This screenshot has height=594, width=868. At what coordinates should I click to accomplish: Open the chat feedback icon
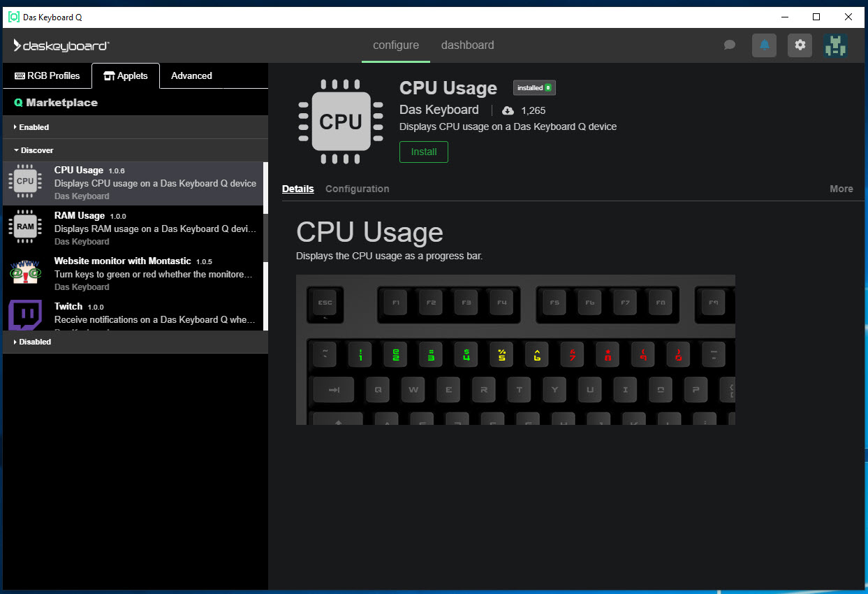730,45
